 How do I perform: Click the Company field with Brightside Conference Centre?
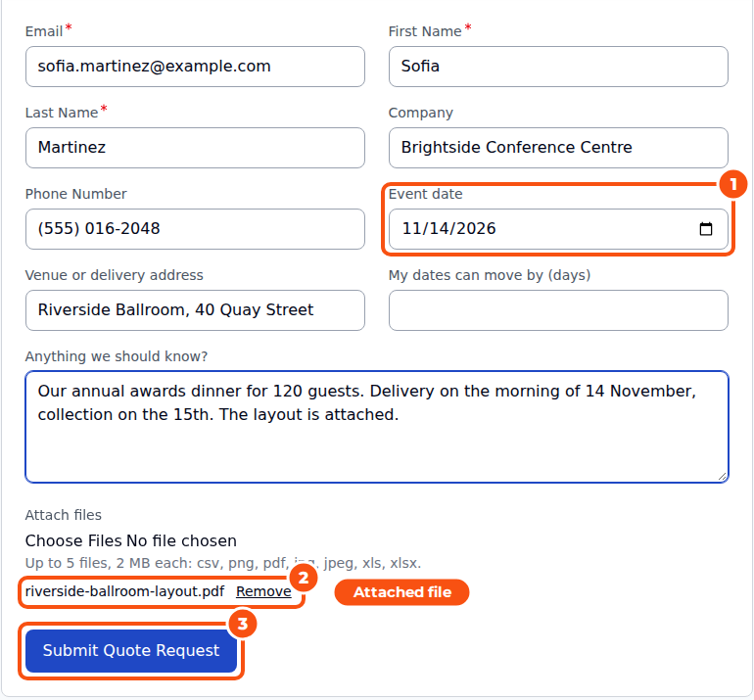(x=558, y=148)
